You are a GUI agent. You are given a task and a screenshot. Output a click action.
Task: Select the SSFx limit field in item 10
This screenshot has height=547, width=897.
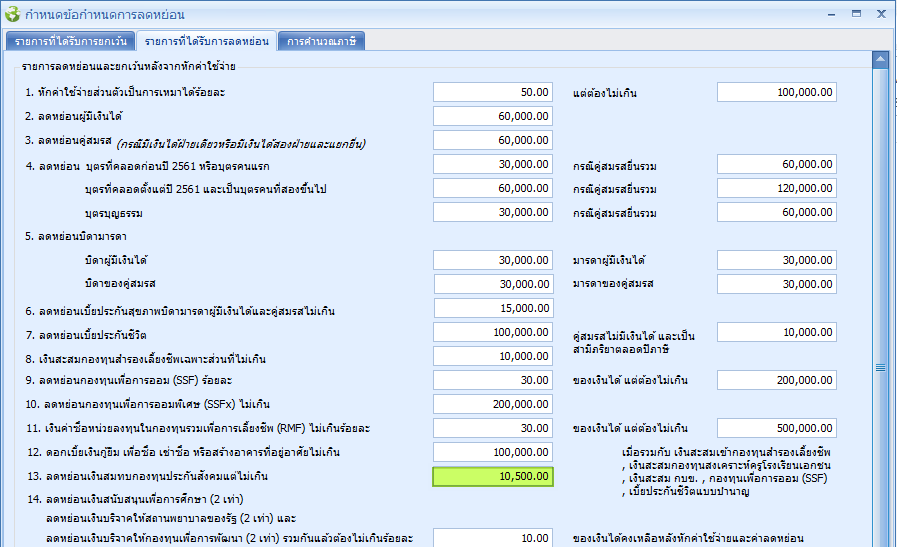click(493, 404)
